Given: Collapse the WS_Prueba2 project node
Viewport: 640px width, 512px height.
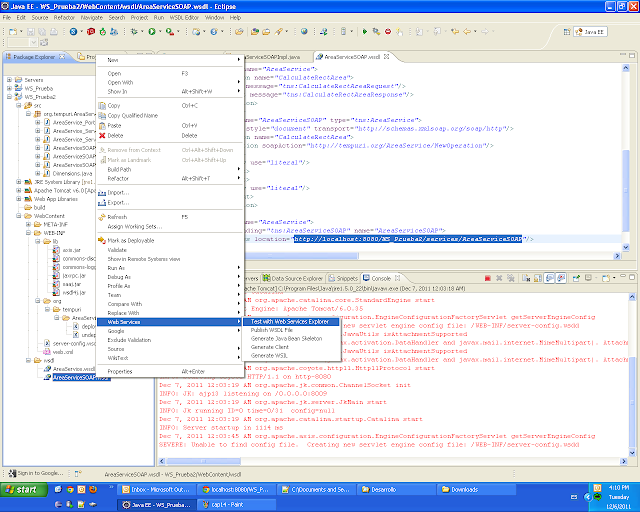Looking at the screenshot, I should [9, 97].
